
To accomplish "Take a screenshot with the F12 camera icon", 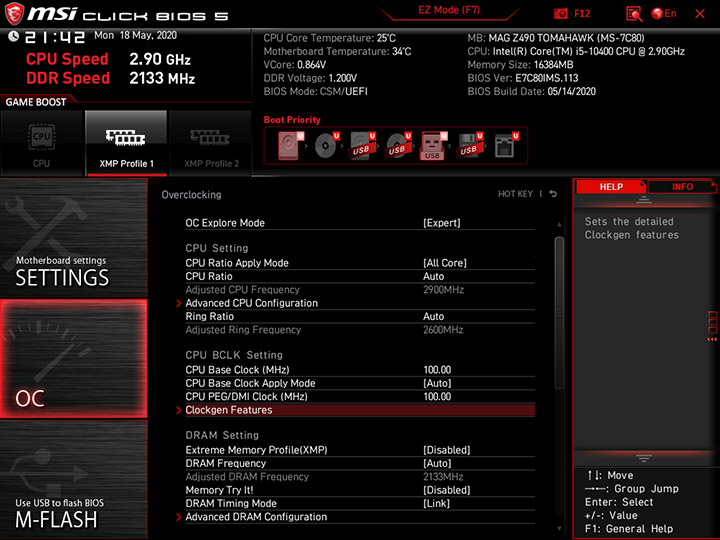I will tap(561, 14).
